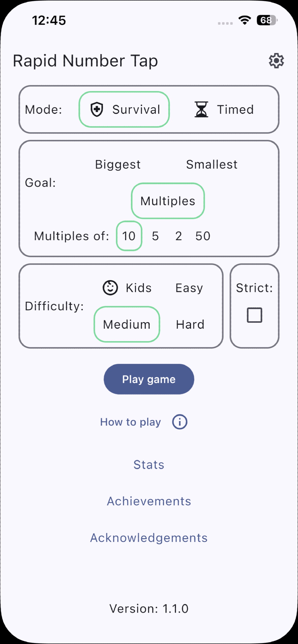Tap the hourglass icon for Timed mode

click(201, 109)
